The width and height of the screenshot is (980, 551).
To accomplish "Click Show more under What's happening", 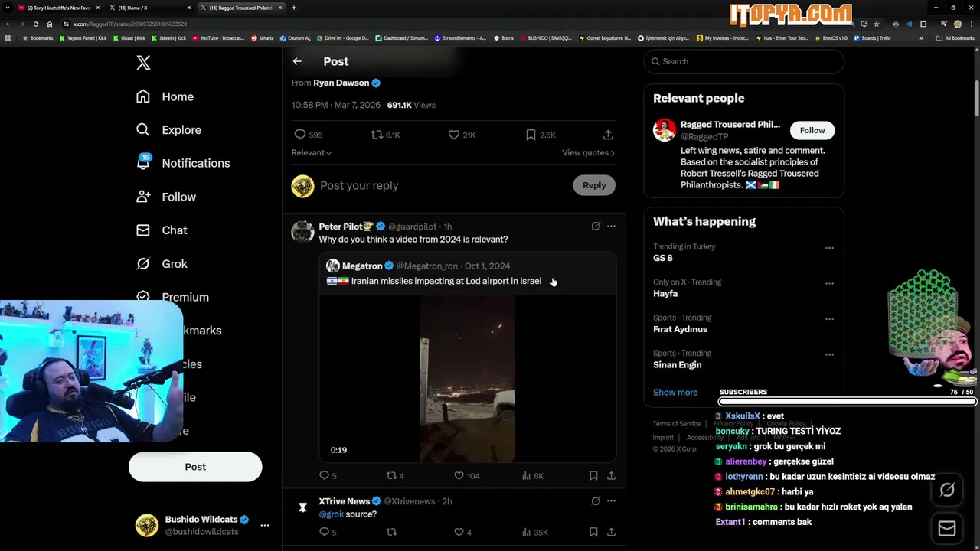I will click(675, 392).
